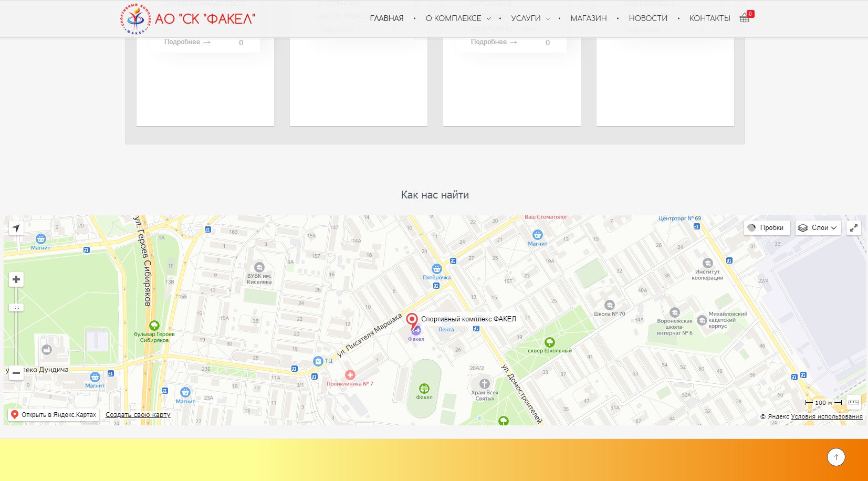Open the КОНТАКТЫ page
The height and width of the screenshot is (481, 868).
pyautogui.click(x=710, y=18)
